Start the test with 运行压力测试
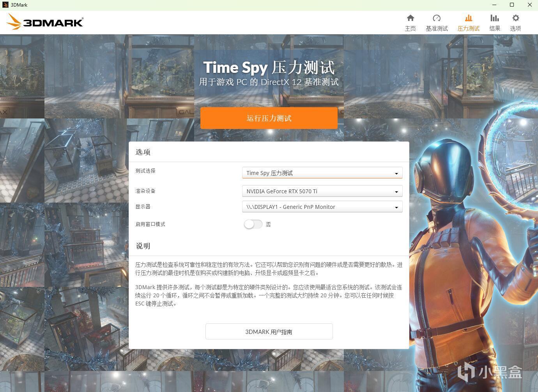This screenshot has width=538, height=392. pos(269,118)
